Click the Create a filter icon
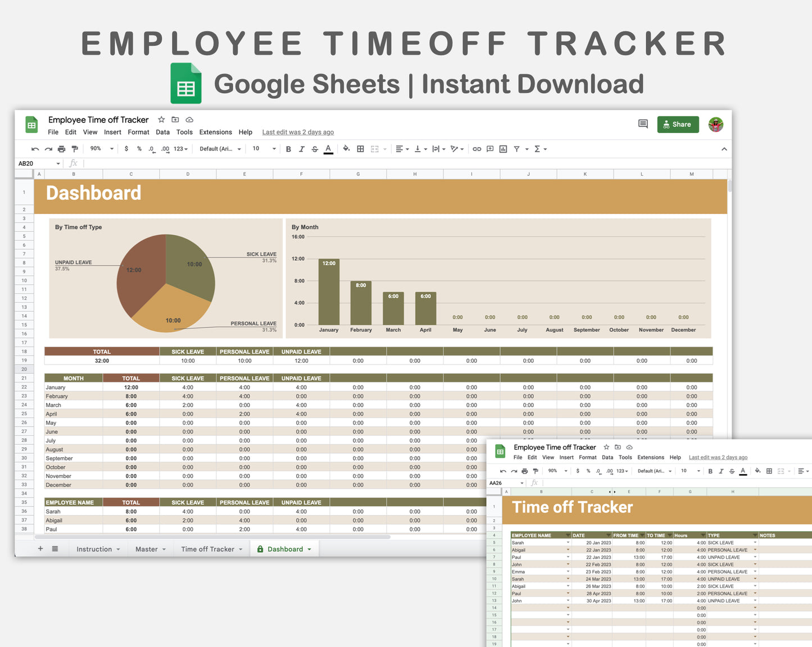 [517, 148]
